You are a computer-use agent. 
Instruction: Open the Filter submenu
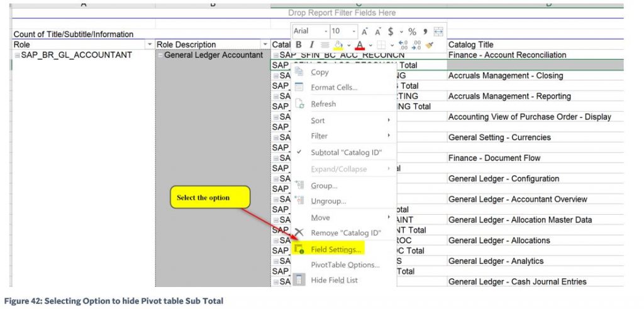(x=343, y=136)
